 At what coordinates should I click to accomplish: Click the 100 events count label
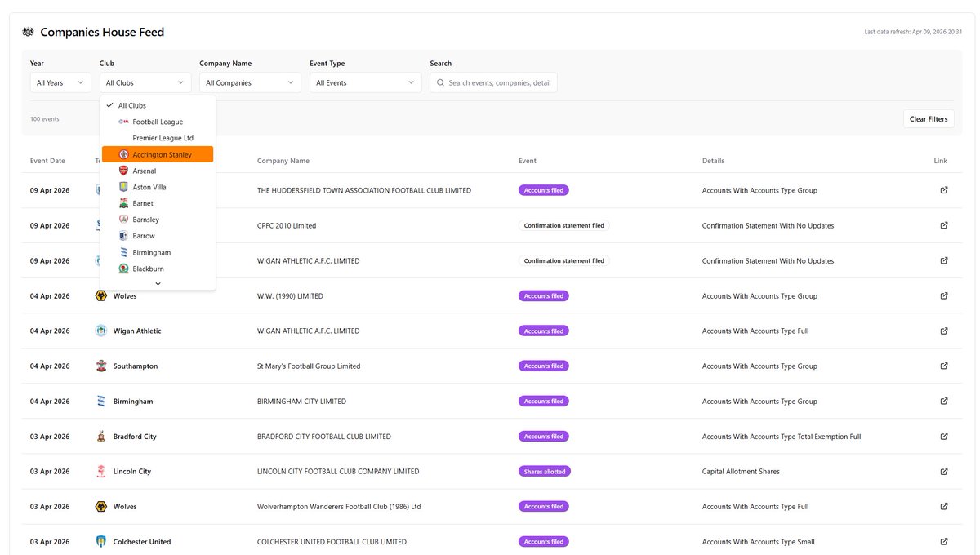click(45, 118)
